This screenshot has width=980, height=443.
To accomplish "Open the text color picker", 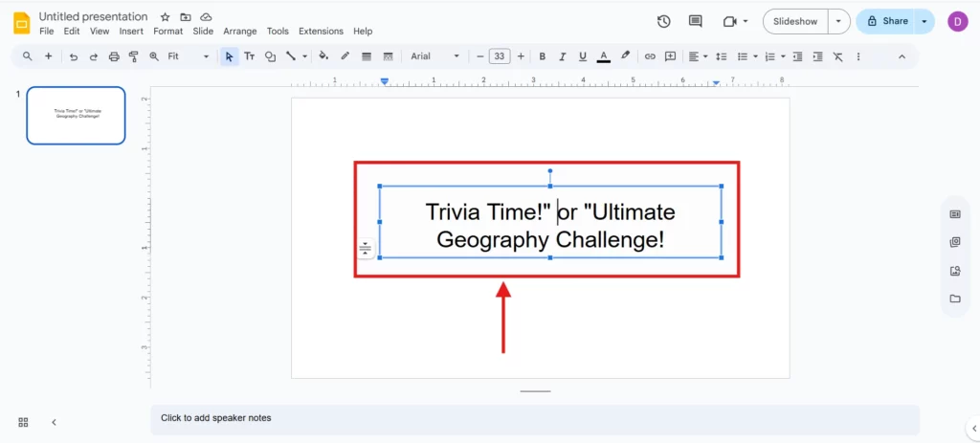I will 603,56.
